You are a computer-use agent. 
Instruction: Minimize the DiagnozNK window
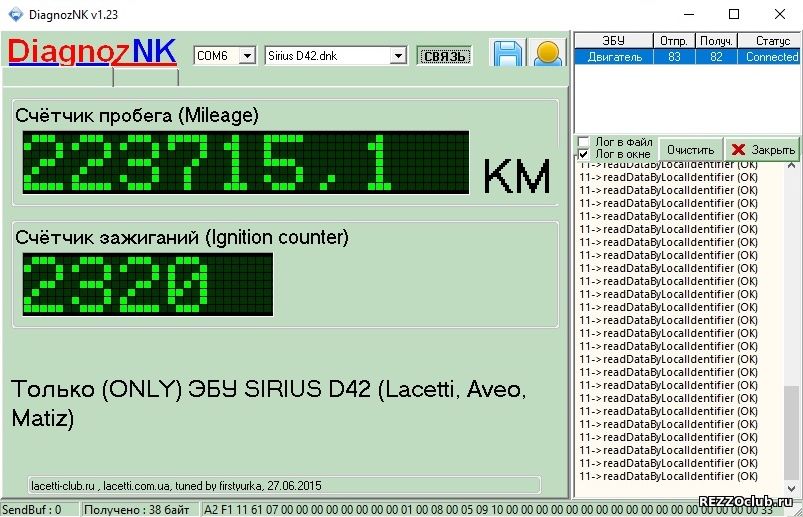pyautogui.click(x=689, y=14)
